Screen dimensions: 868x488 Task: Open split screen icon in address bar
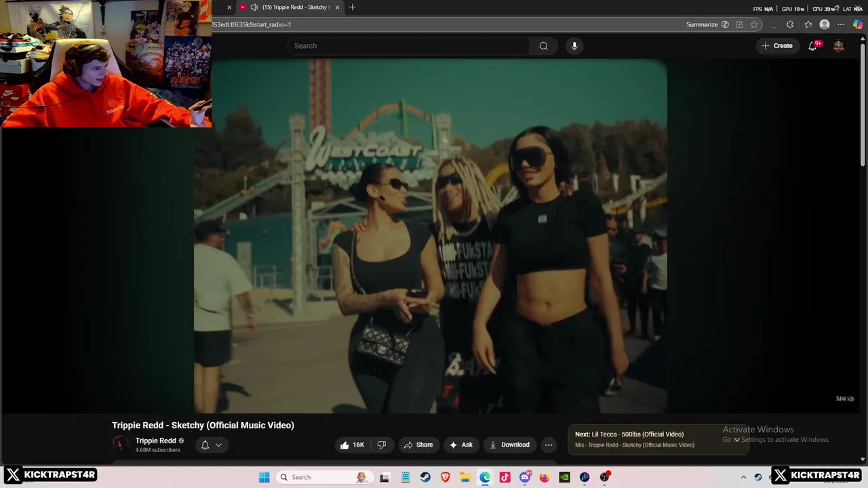[739, 24]
